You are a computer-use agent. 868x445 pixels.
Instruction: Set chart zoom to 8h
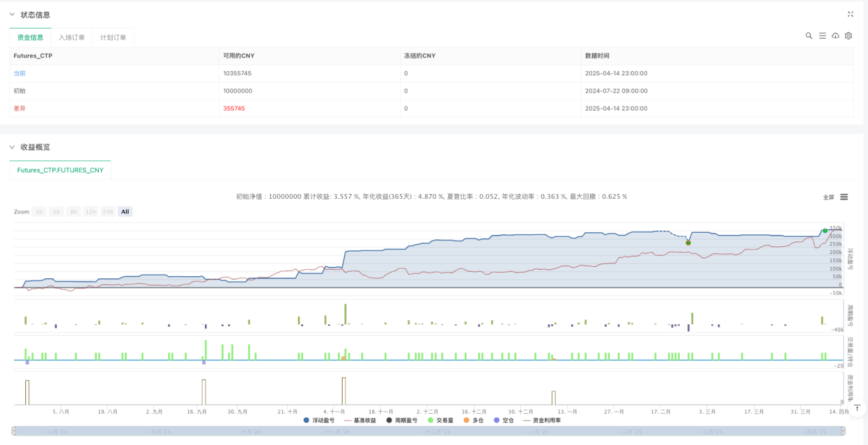tap(73, 211)
